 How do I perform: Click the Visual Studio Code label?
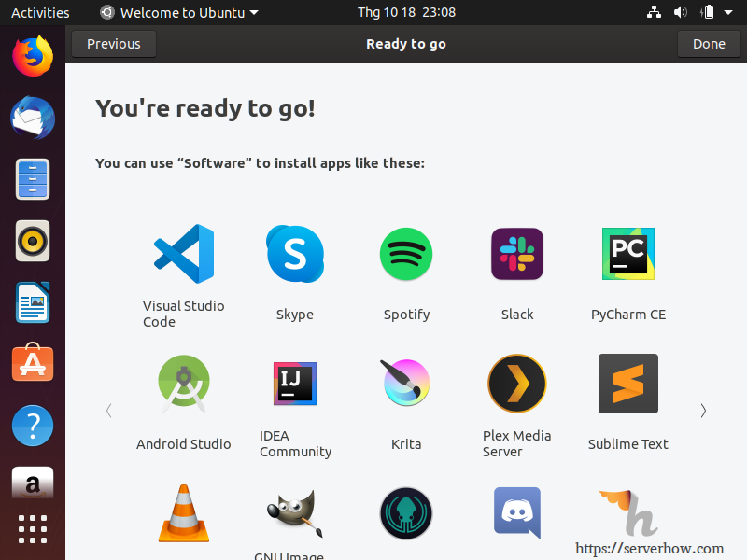pos(183,314)
